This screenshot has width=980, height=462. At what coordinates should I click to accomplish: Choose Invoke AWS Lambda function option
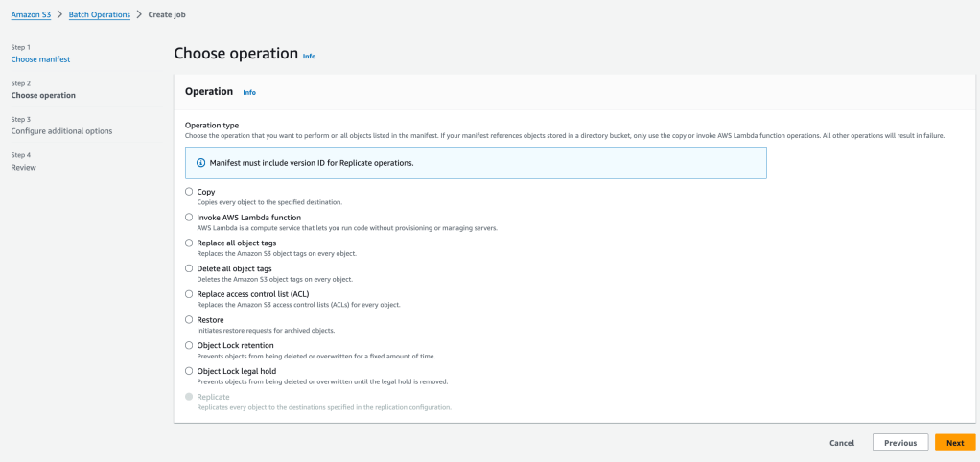(189, 218)
